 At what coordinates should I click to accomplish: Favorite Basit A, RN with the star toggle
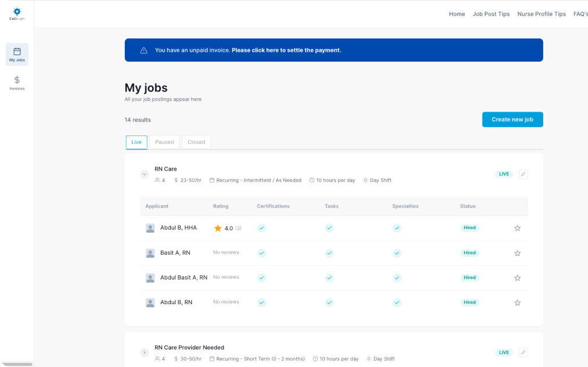pos(518,253)
